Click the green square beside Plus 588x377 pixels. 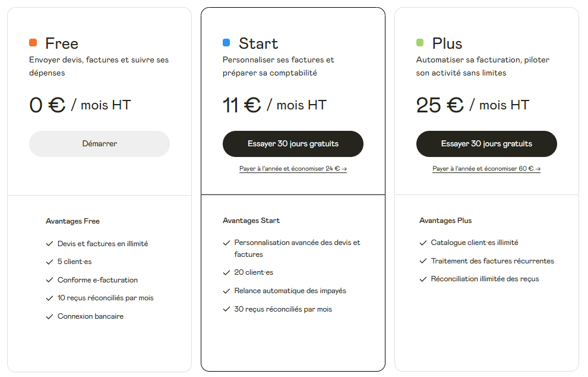coord(420,43)
